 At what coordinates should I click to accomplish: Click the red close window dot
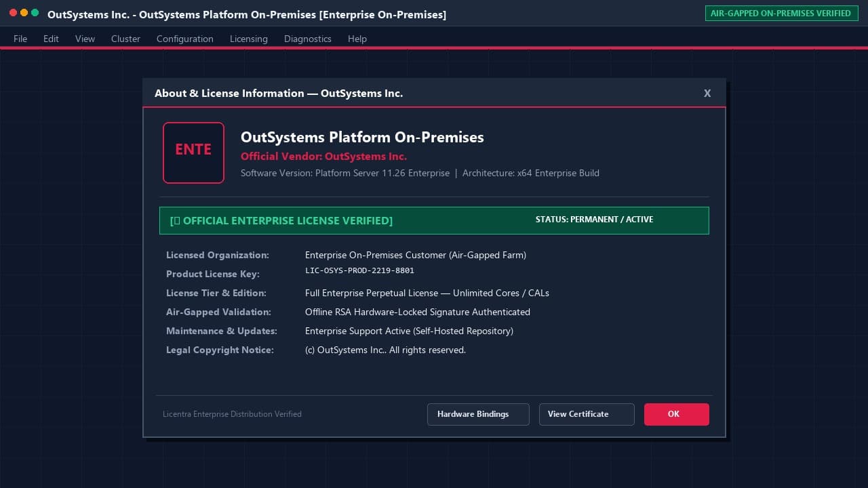(x=13, y=13)
